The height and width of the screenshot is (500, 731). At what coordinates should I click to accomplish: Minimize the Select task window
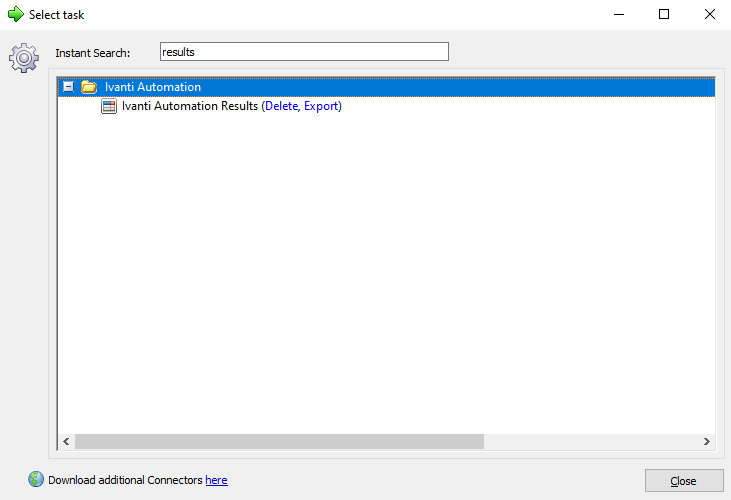[619, 14]
